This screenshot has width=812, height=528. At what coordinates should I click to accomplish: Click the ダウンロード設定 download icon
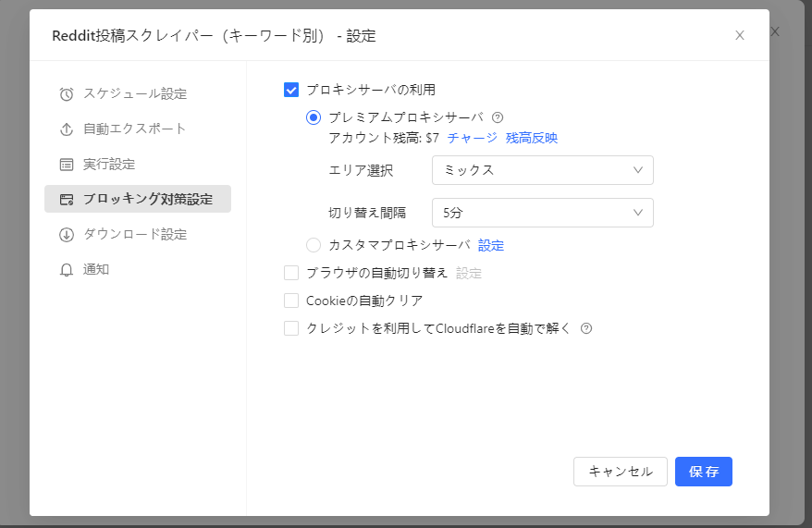(x=67, y=235)
